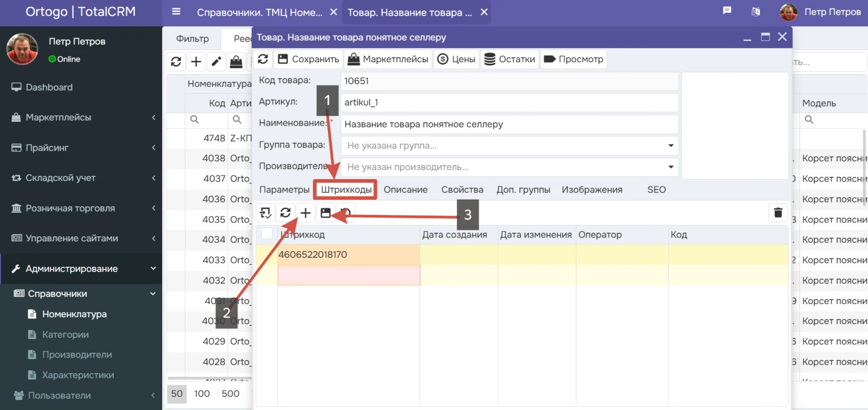Save barcode changes with the floppy disk icon
This screenshot has height=410, width=868.
(325, 213)
